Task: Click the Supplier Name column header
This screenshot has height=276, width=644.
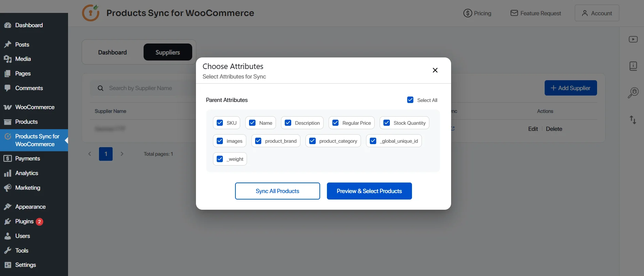Action: pyautogui.click(x=110, y=111)
